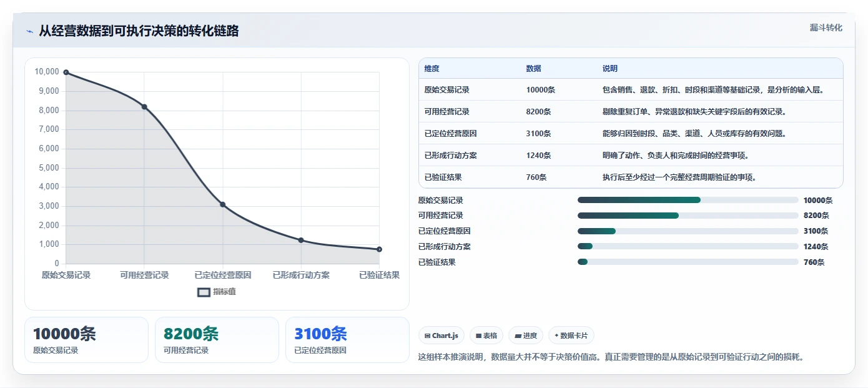Select the 进度 tag chip
Screen dimensions: 868x388
(526, 336)
